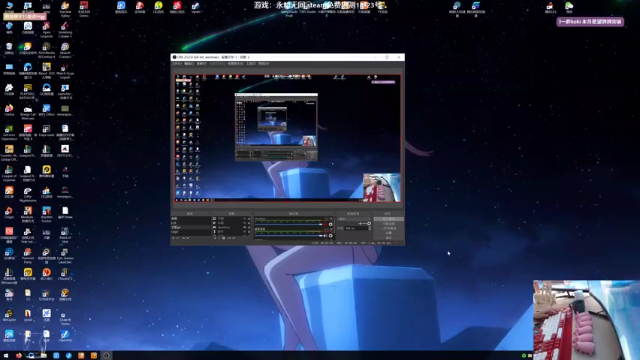Click the Start Recording button
Viewport: 640px width, 360px height.
pyautogui.click(x=389, y=224)
